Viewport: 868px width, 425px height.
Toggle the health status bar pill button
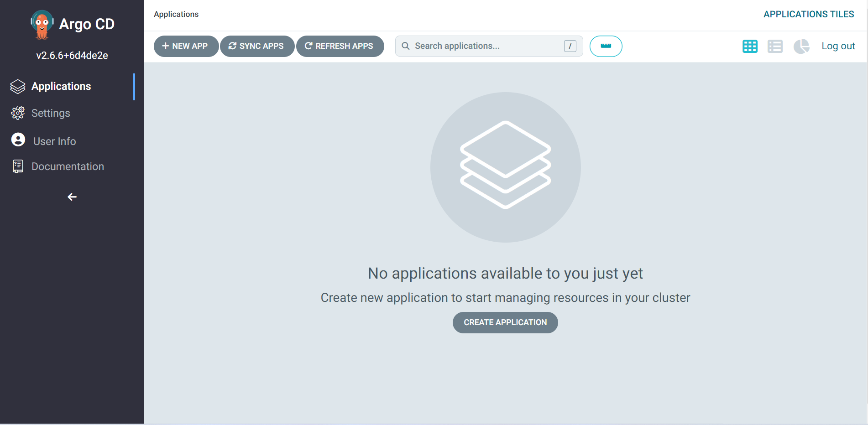pyautogui.click(x=606, y=46)
